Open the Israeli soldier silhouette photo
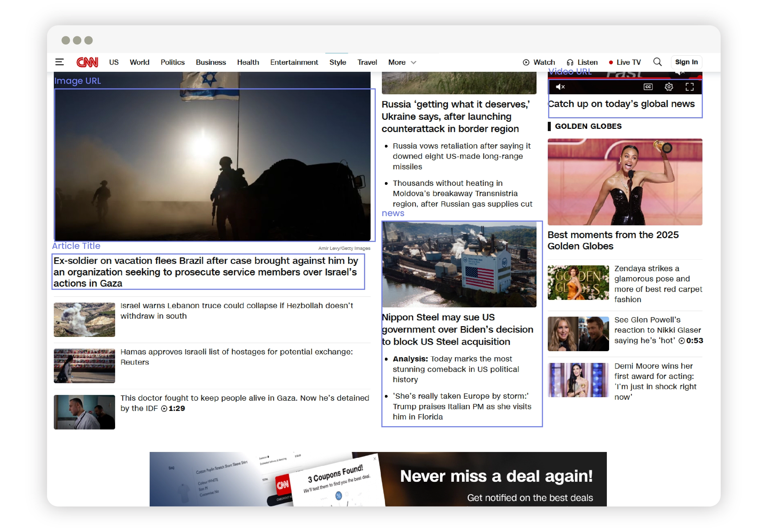 (x=212, y=156)
